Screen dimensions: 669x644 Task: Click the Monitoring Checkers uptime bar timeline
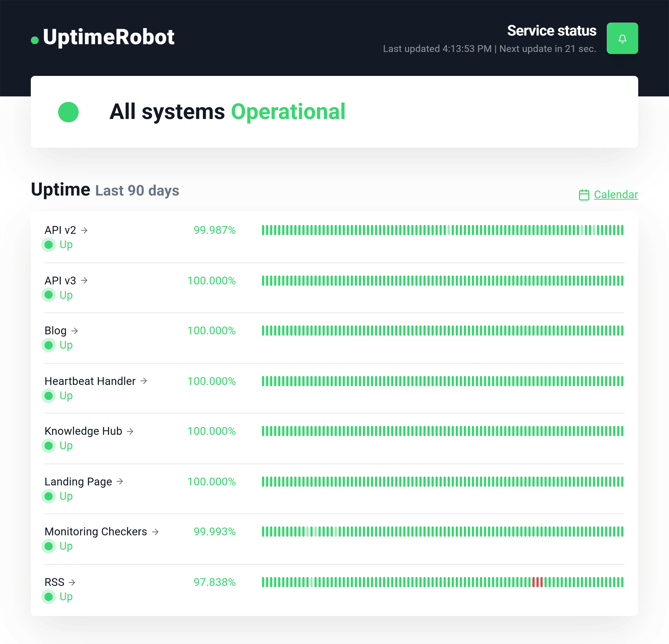[443, 531]
